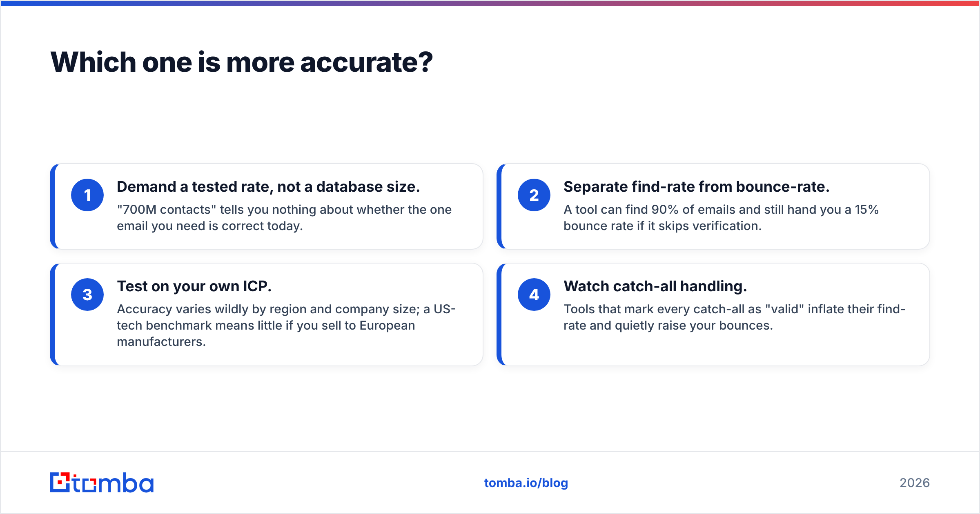Select the 'Which one is more accurate?' heading
The height and width of the screenshot is (514, 980).
(241, 62)
